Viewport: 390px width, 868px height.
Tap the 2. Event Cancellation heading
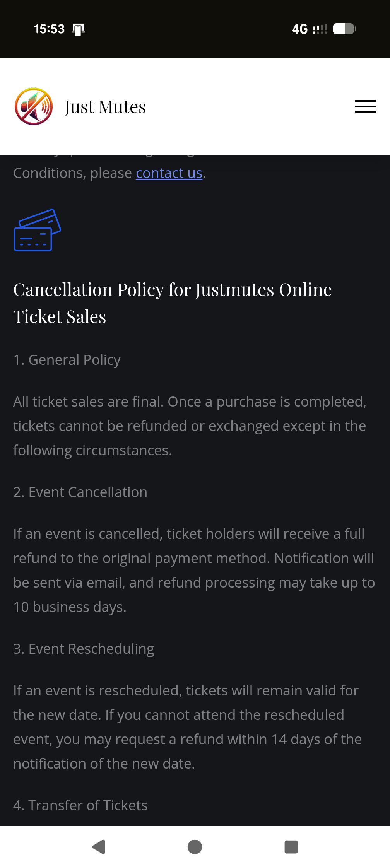click(x=80, y=492)
